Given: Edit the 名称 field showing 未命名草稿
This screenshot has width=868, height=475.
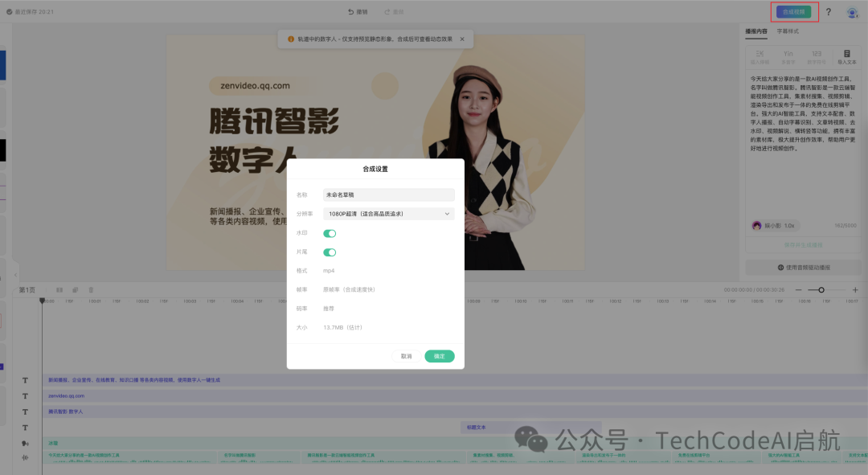Looking at the screenshot, I should tap(389, 195).
